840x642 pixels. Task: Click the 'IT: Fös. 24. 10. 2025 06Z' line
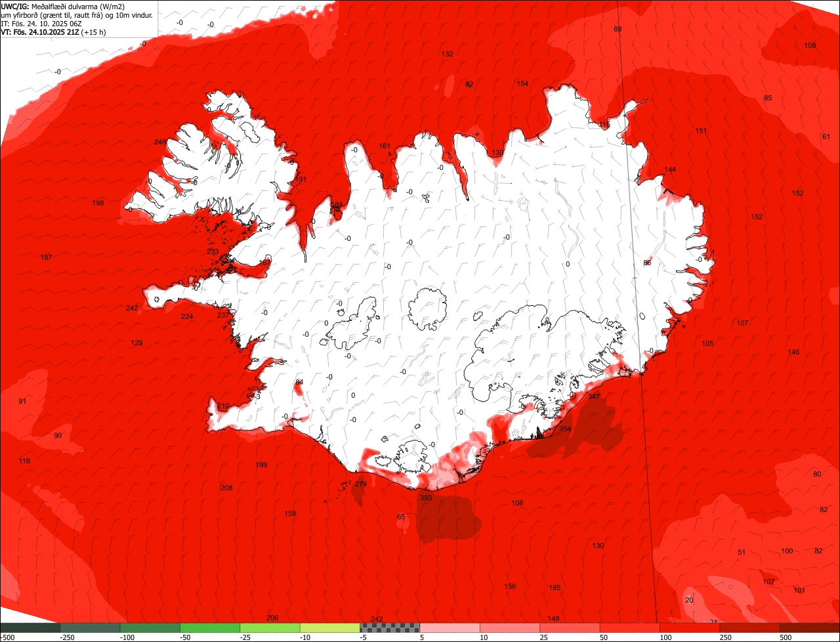tap(41, 23)
